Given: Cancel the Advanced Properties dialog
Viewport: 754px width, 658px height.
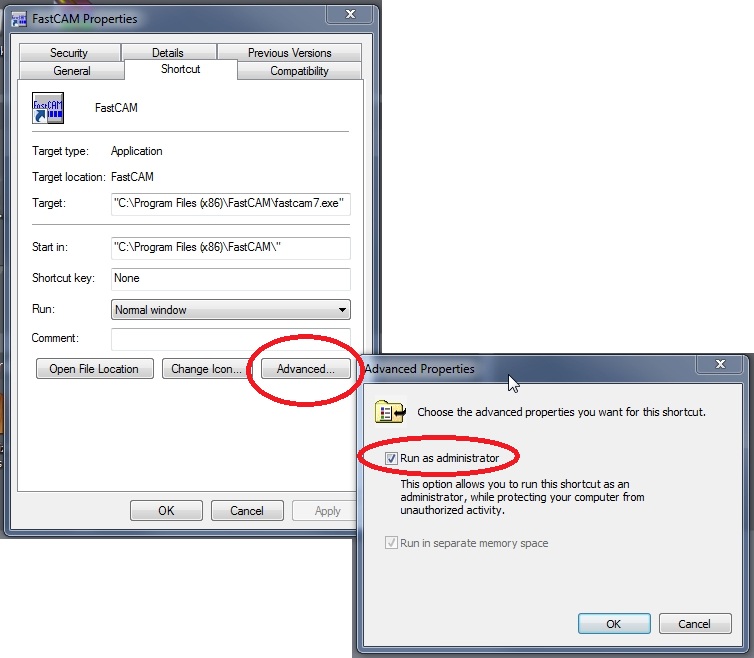Looking at the screenshot, I should (x=694, y=624).
